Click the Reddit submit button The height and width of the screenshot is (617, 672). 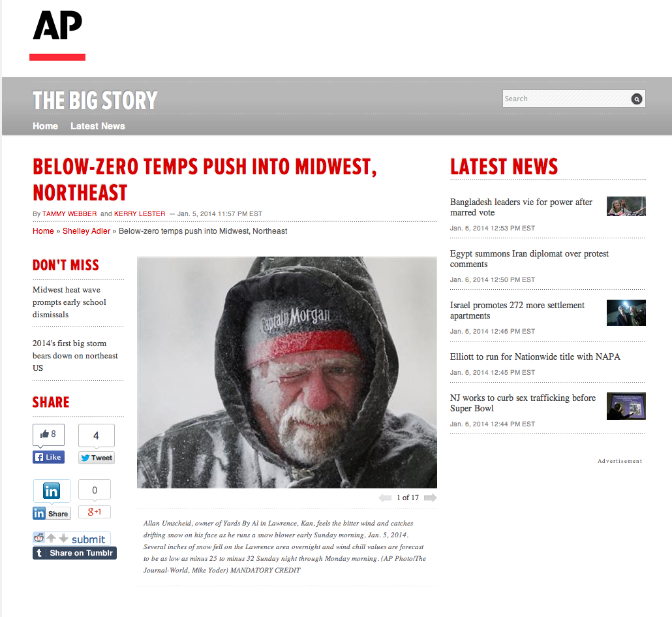pos(72,539)
